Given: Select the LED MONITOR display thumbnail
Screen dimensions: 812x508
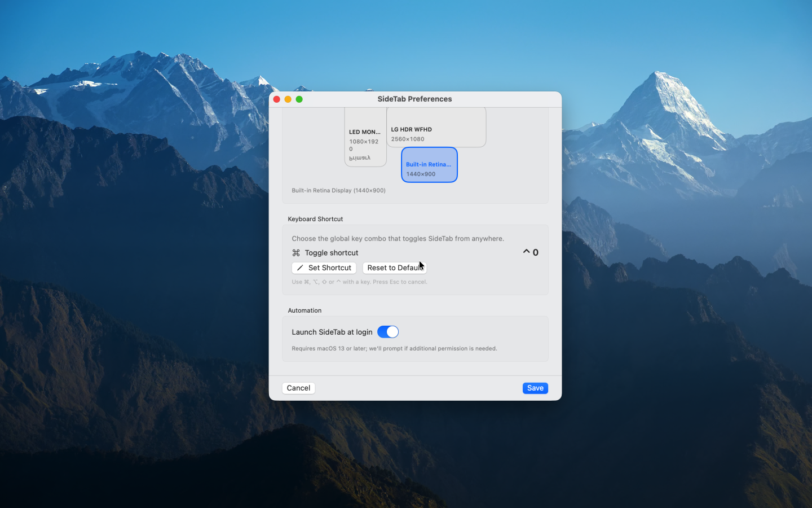Looking at the screenshot, I should point(365,137).
